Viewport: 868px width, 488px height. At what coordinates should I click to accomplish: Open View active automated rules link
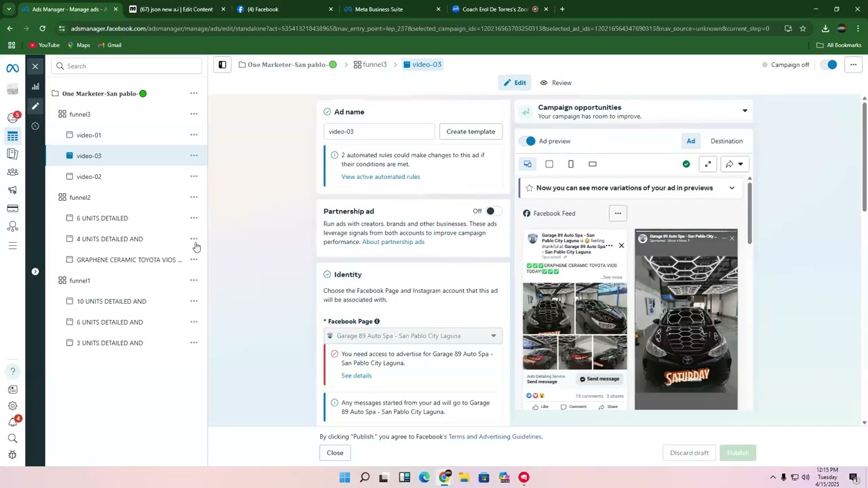click(380, 177)
